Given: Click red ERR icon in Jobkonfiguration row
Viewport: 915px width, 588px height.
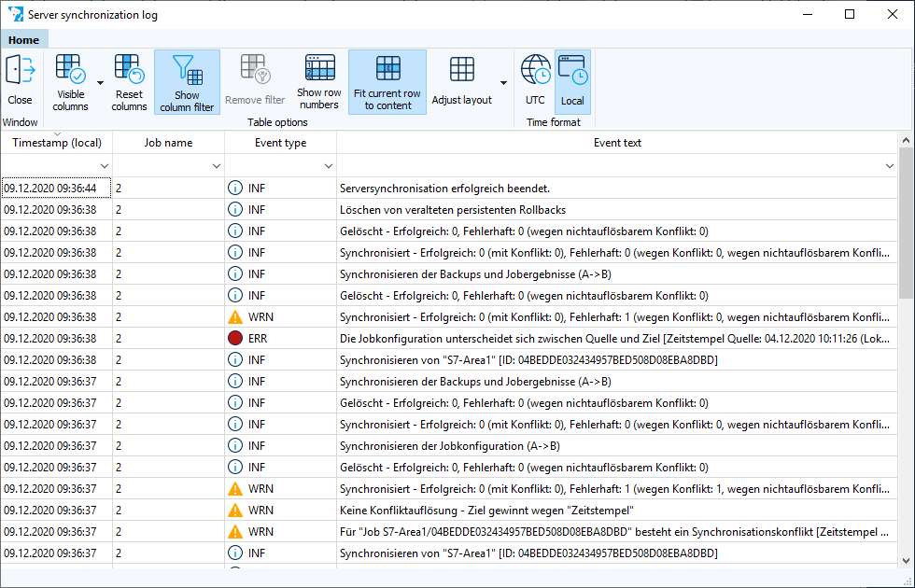Looking at the screenshot, I should 235,338.
